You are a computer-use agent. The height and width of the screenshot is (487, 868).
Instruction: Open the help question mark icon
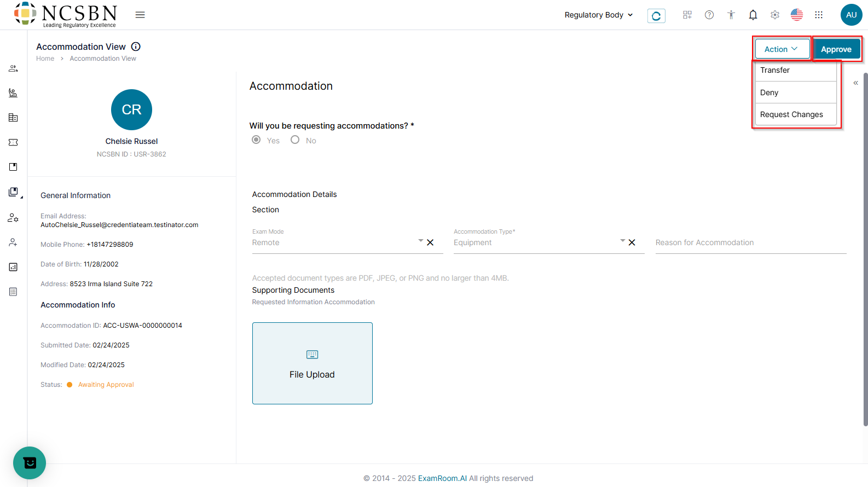[x=709, y=15]
